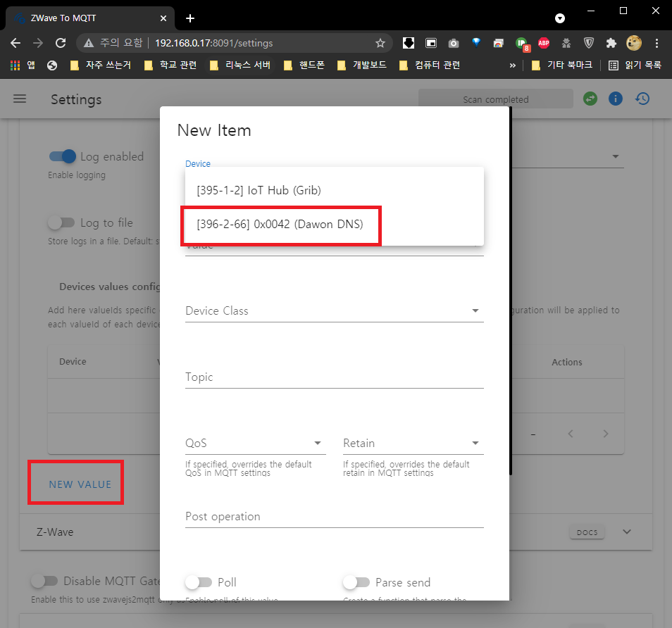
Task: Click the Post operation input field
Action: pos(335,517)
